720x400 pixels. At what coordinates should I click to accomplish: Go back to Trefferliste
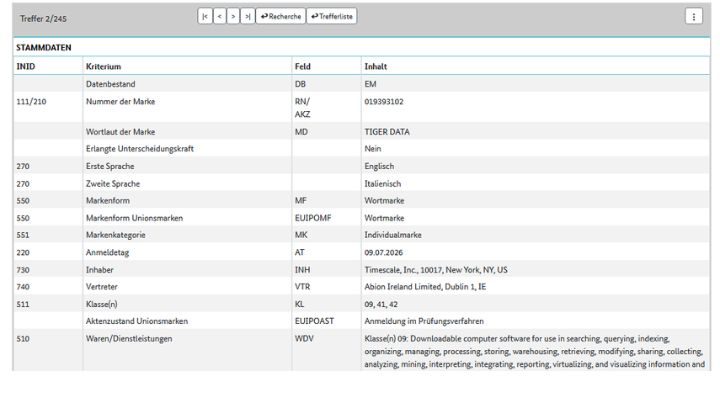coord(332,17)
